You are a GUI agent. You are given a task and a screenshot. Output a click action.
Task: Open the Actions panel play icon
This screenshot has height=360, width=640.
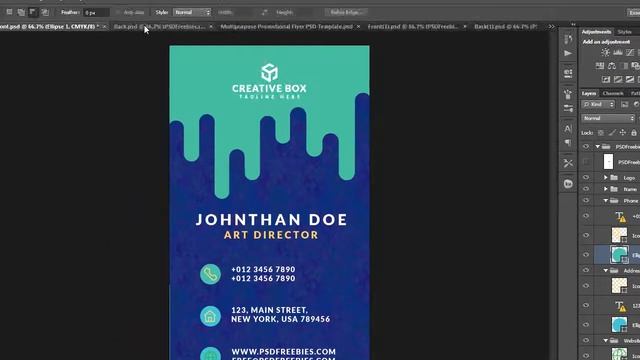[x=568, y=53]
